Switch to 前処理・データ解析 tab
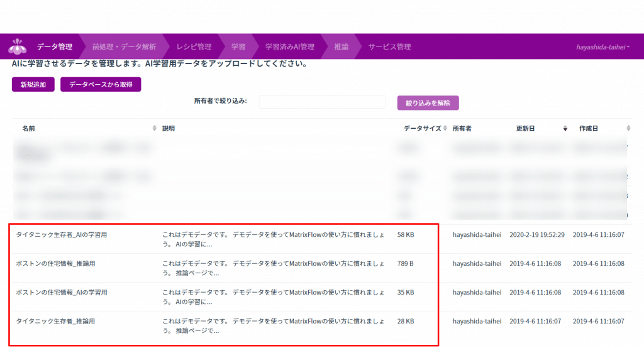This screenshot has height=348, width=644. pyautogui.click(x=123, y=47)
